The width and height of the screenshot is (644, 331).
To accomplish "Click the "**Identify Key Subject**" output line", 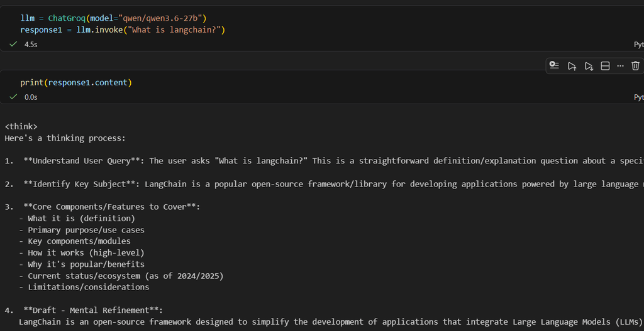I will [324, 184].
